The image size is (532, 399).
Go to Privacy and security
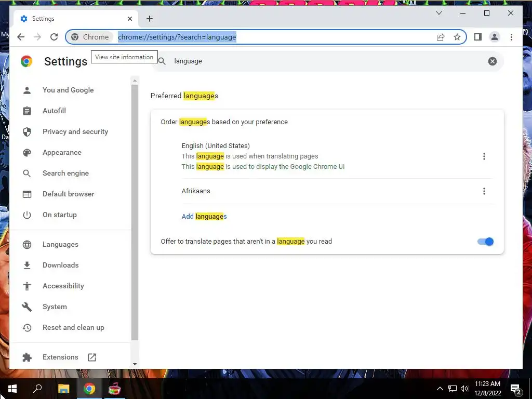point(75,131)
